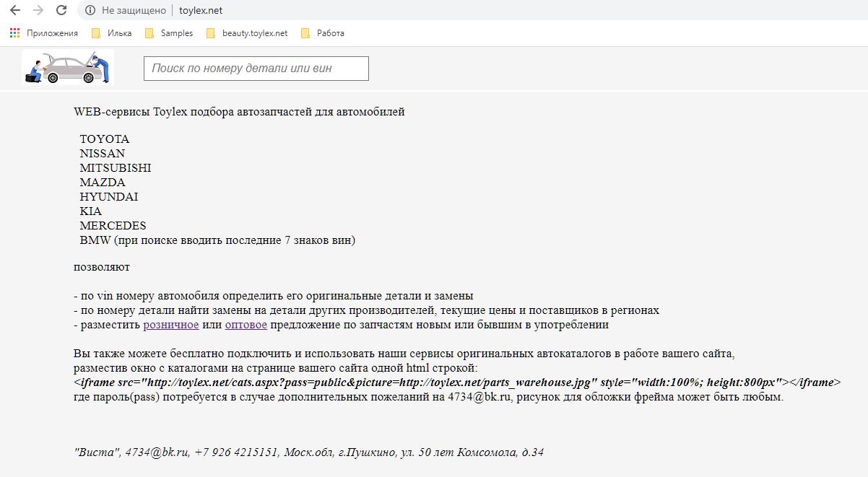Reload the page with the refresh icon

(61, 10)
